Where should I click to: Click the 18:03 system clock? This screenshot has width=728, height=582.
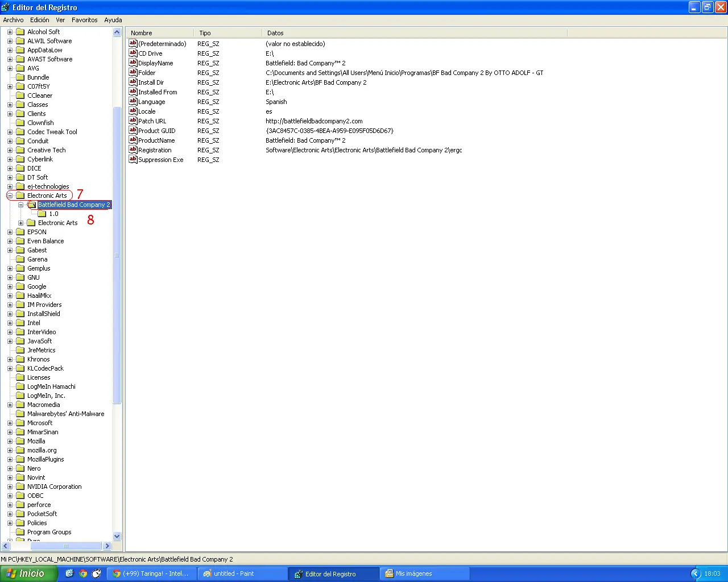point(712,573)
